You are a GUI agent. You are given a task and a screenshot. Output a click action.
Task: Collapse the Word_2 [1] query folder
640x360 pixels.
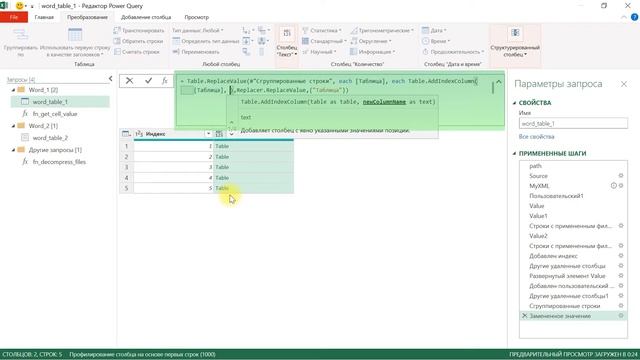(13, 126)
